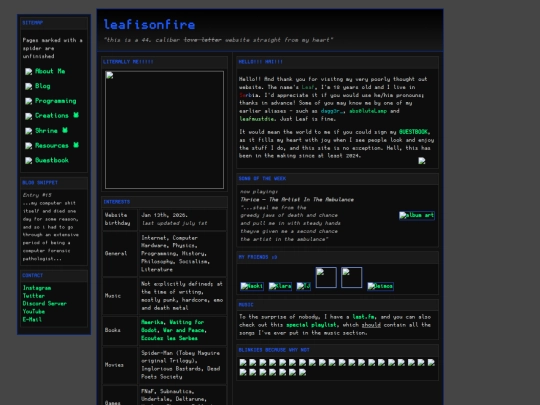Click the Ecoutez les Serbes book link
Image resolution: width=540 pixels, height=405 pixels.
click(x=169, y=338)
